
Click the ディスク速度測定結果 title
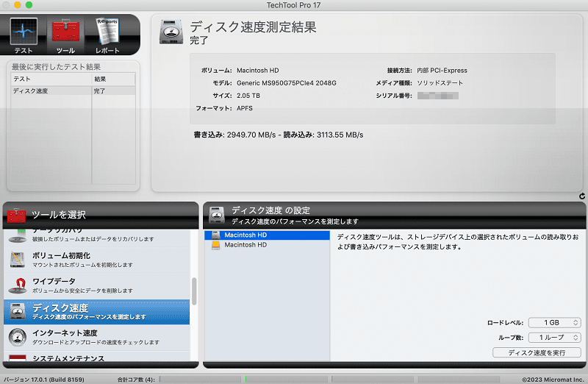point(253,27)
